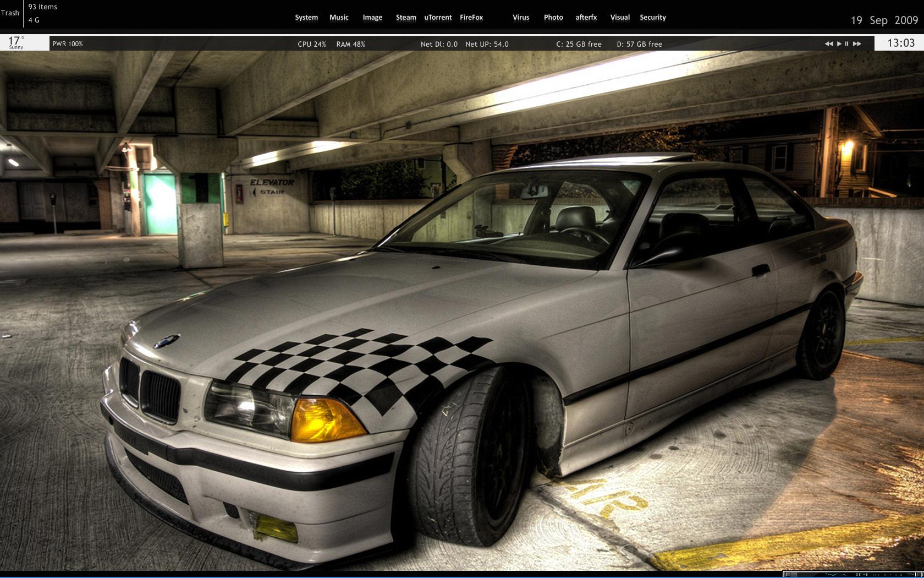Launch uTorrent from the top bar
Image resolution: width=924 pixels, height=578 pixels.
(438, 18)
